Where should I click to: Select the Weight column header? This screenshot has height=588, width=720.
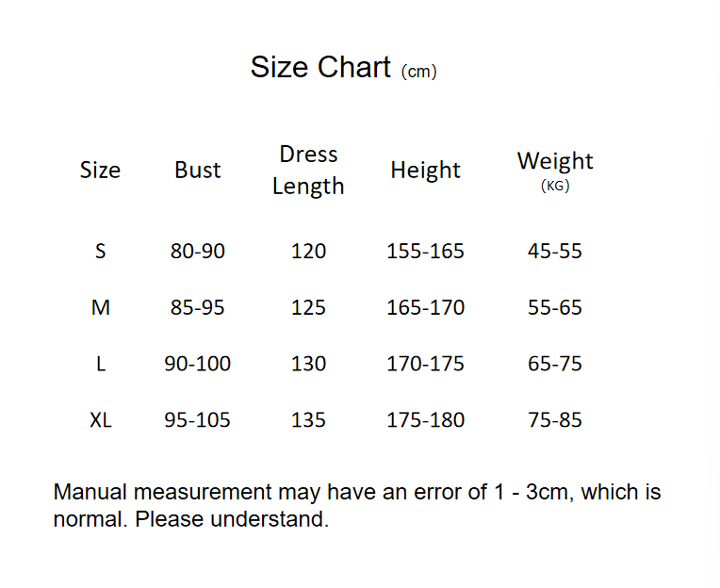[x=555, y=161]
